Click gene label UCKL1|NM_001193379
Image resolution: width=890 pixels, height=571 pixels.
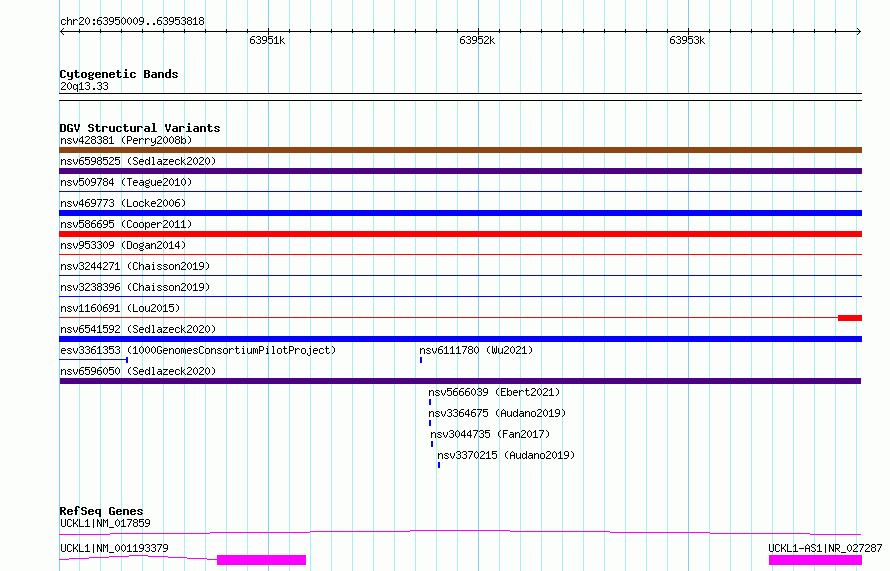[114, 548]
